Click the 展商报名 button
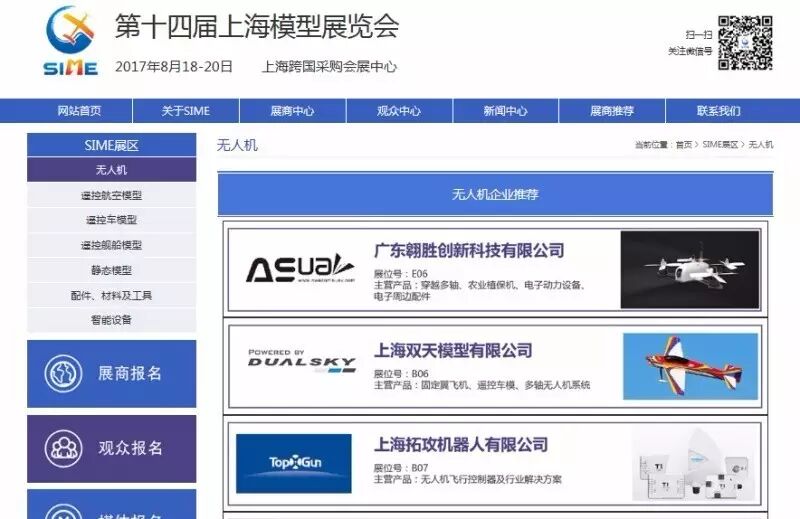Screen dimensions: 800x519 click(111, 374)
